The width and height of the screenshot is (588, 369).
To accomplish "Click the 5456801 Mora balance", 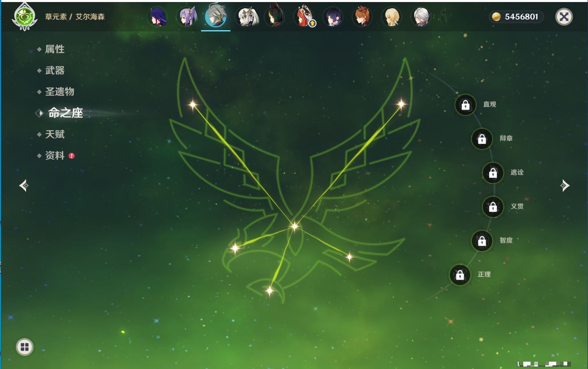I will coord(521,17).
